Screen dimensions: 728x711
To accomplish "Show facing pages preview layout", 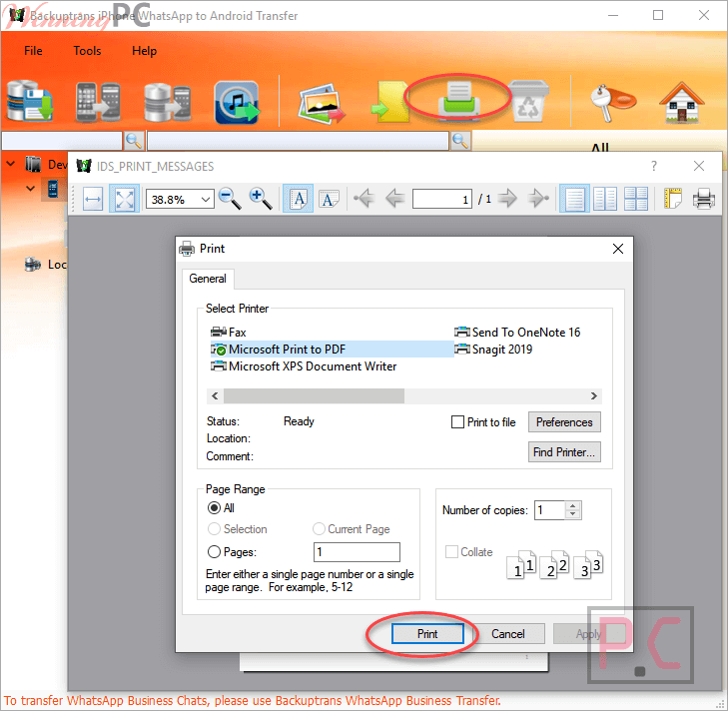I will [605, 199].
